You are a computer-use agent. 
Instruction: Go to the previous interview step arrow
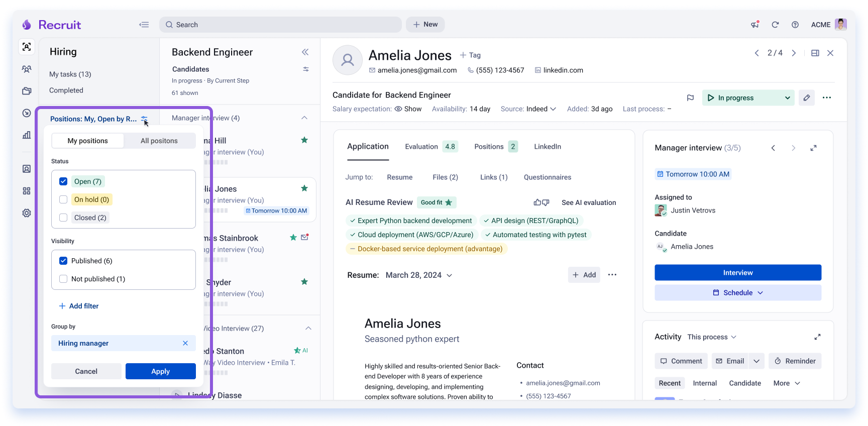click(773, 148)
